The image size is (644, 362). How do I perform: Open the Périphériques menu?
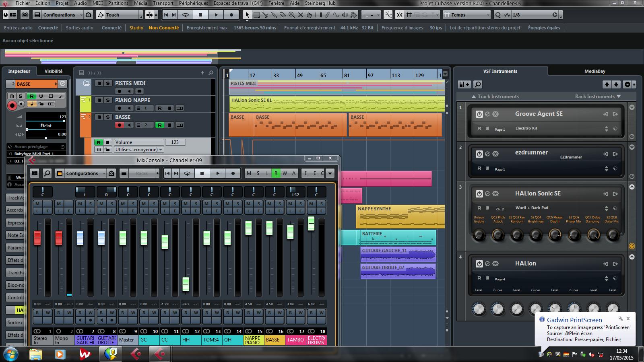194,3
